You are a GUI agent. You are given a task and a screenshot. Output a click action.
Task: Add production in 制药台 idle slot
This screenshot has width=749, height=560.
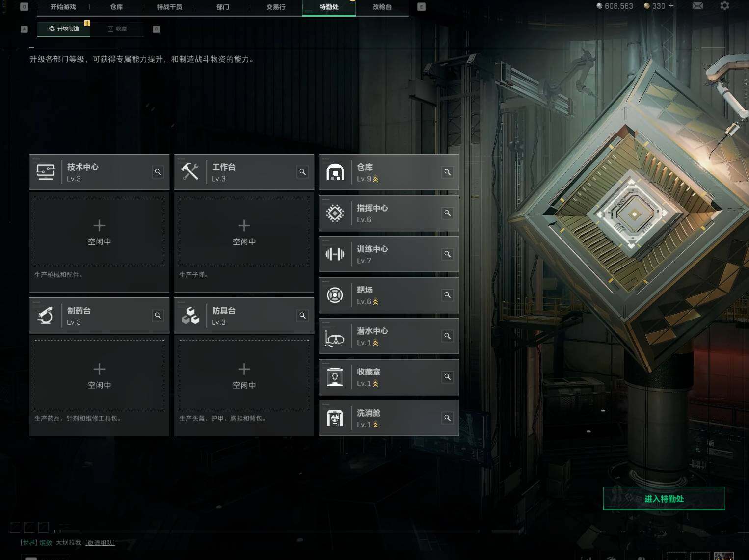100,375
